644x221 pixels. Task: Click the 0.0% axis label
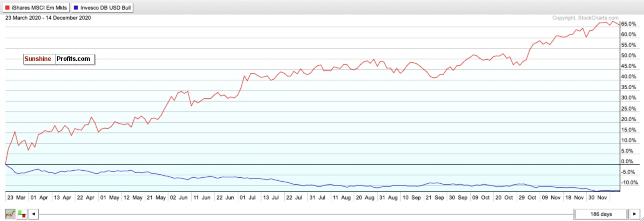(x=627, y=162)
